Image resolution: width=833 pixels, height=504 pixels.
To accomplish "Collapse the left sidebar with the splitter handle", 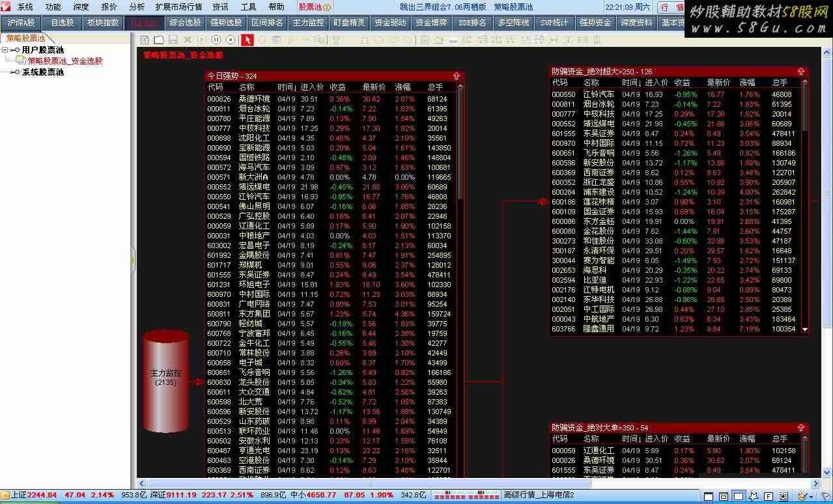I will [134, 259].
